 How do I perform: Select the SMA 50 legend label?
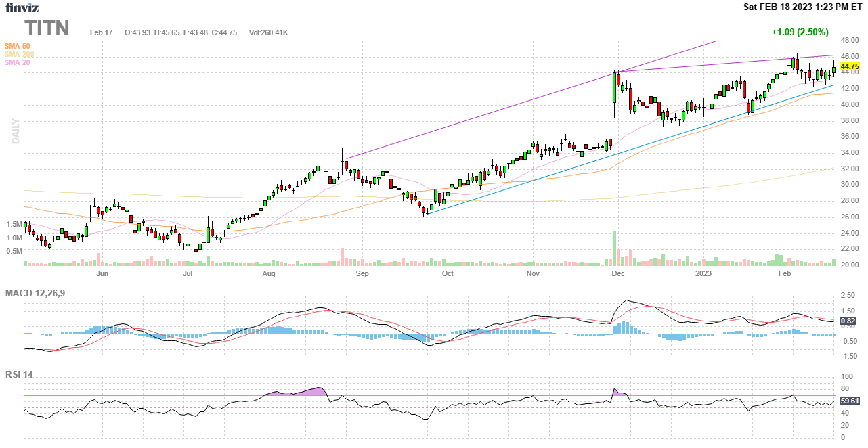[17, 46]
